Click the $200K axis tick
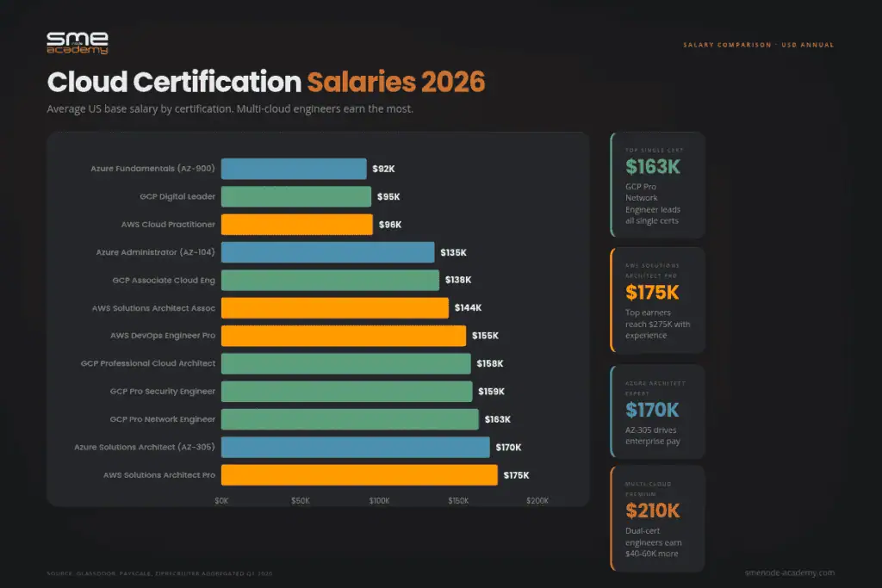This screenshot has height=588, width=882. [x=537, y=501]
